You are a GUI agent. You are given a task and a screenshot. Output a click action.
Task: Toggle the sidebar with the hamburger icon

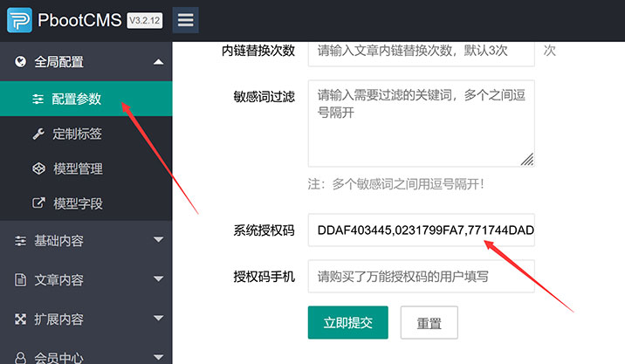tap(185, 19)
